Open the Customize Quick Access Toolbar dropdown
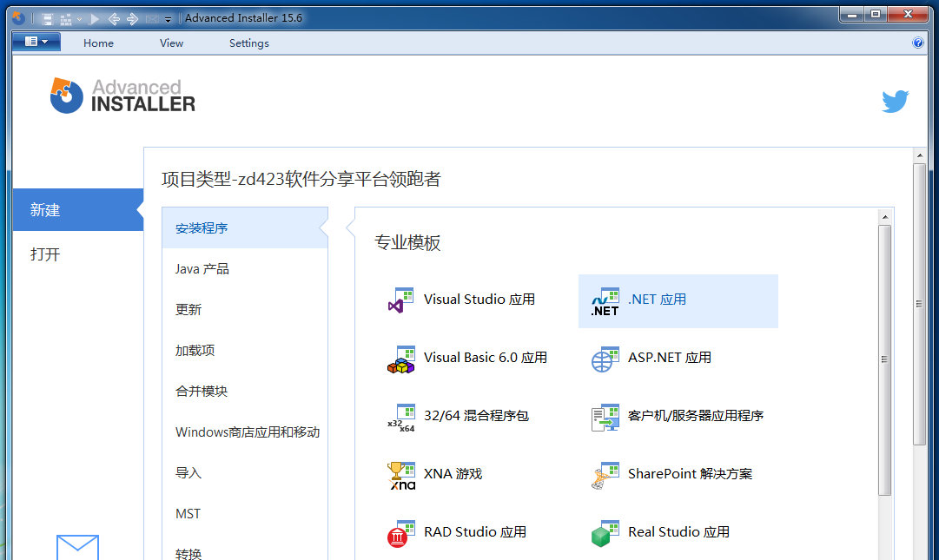 click(x=169, y=20)
